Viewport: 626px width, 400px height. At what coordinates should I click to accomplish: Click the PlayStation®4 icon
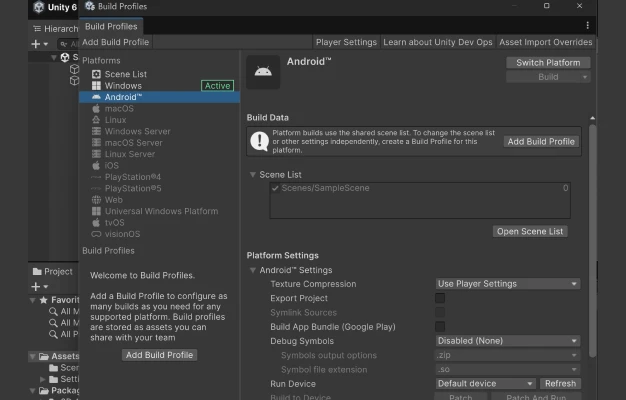pos(96,177)
